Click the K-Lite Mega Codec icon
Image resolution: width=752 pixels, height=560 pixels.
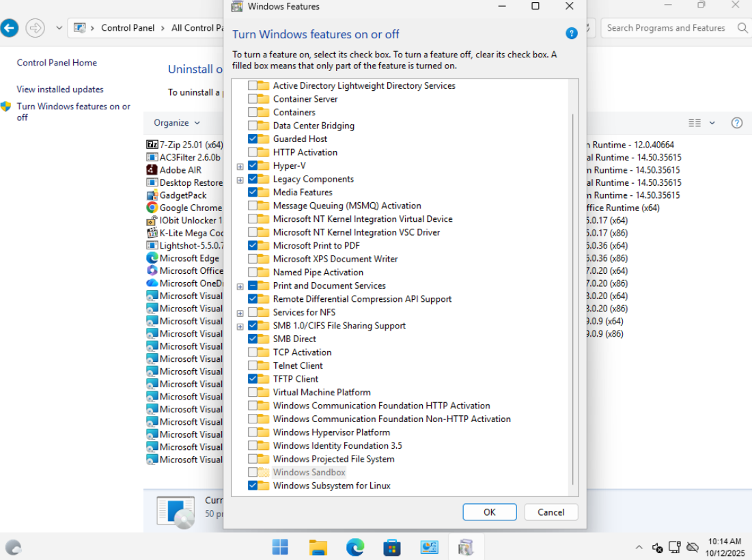point(152,232)
